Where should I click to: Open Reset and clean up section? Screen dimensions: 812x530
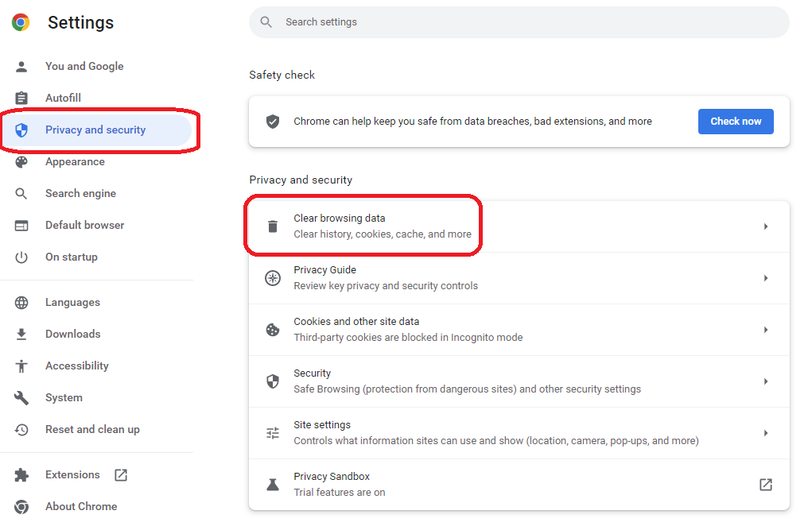coord(92,429)
